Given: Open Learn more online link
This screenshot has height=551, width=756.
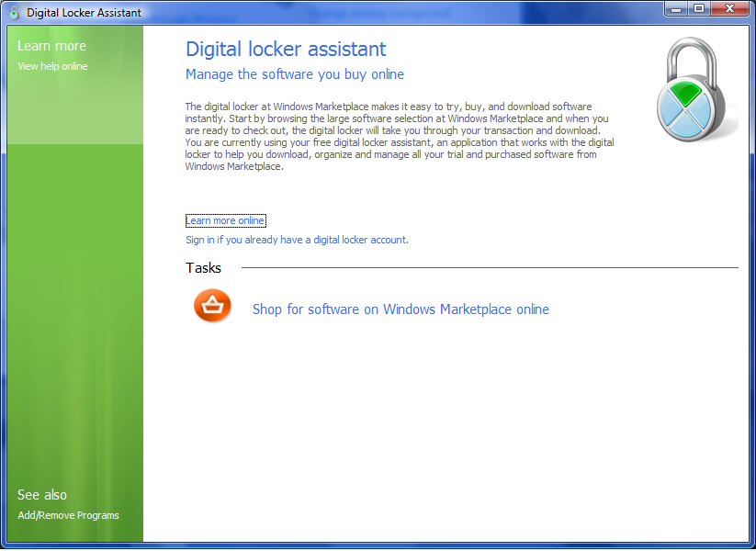Looking at the screenshot, I should tap(225, 220).
